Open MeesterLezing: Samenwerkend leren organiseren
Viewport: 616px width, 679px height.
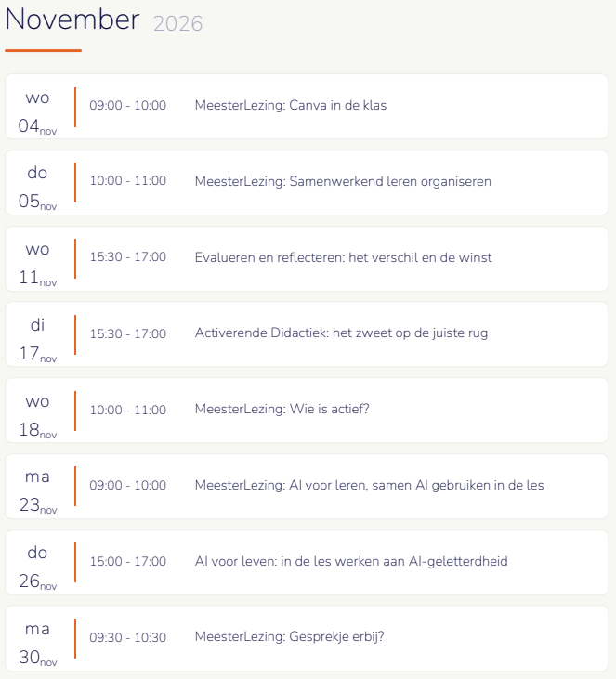[343, 181]
